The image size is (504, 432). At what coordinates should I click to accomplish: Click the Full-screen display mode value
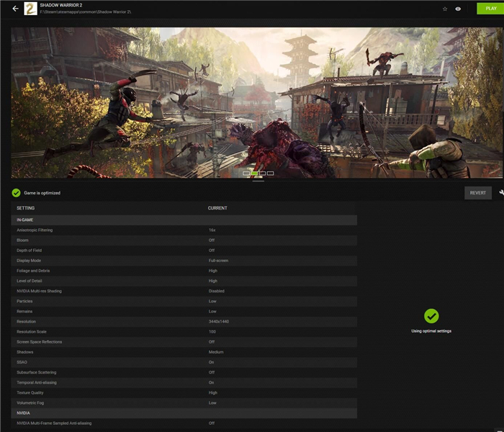point(219,261)
